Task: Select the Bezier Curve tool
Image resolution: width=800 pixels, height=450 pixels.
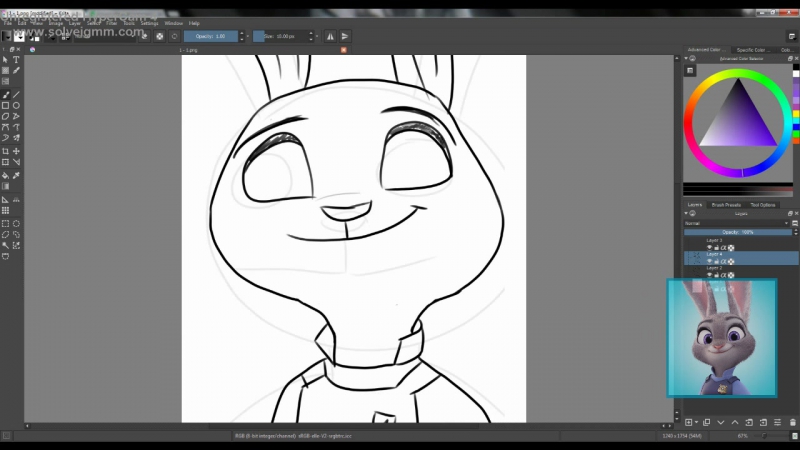Action: [6, 127]
